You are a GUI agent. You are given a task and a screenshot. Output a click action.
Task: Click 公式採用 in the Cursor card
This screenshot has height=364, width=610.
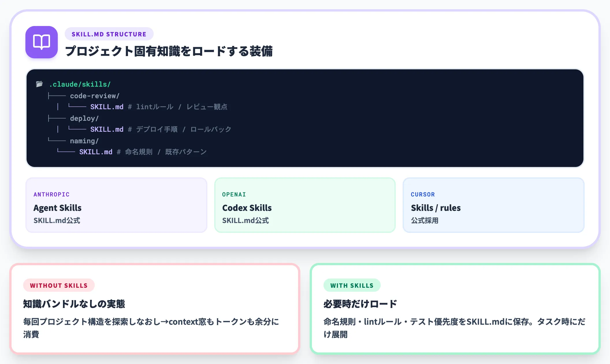[425, 220]
